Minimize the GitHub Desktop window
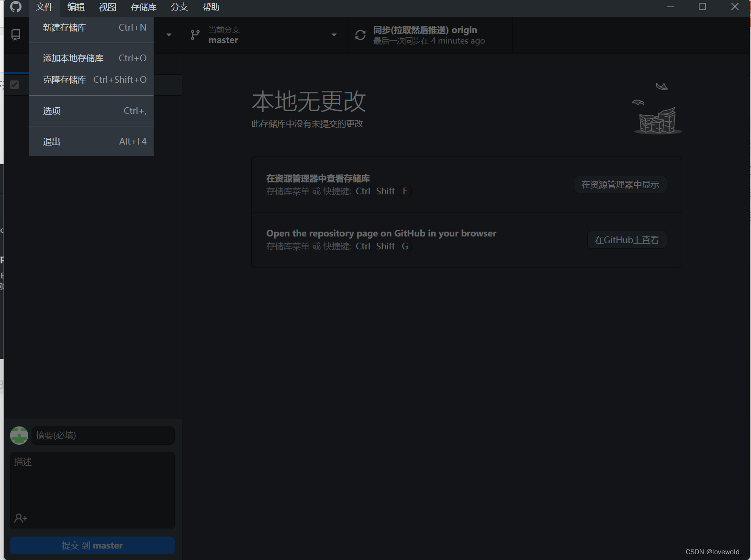This screenshot has height=560, width=751. (x=670, y=7)
